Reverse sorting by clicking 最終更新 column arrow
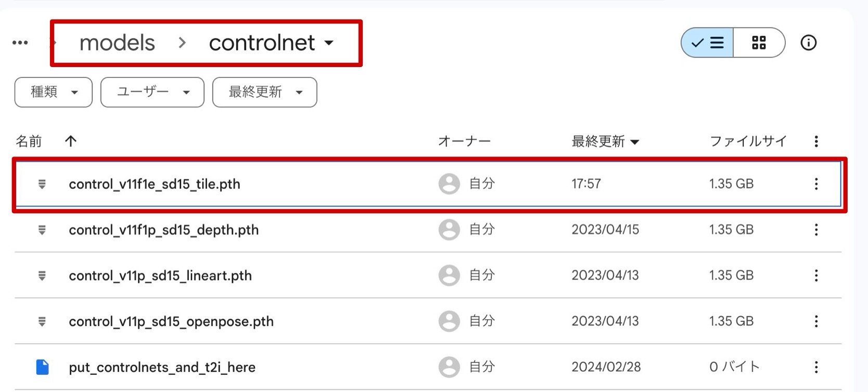The height and width of the screenshot is (392, 868). point(636,141)
